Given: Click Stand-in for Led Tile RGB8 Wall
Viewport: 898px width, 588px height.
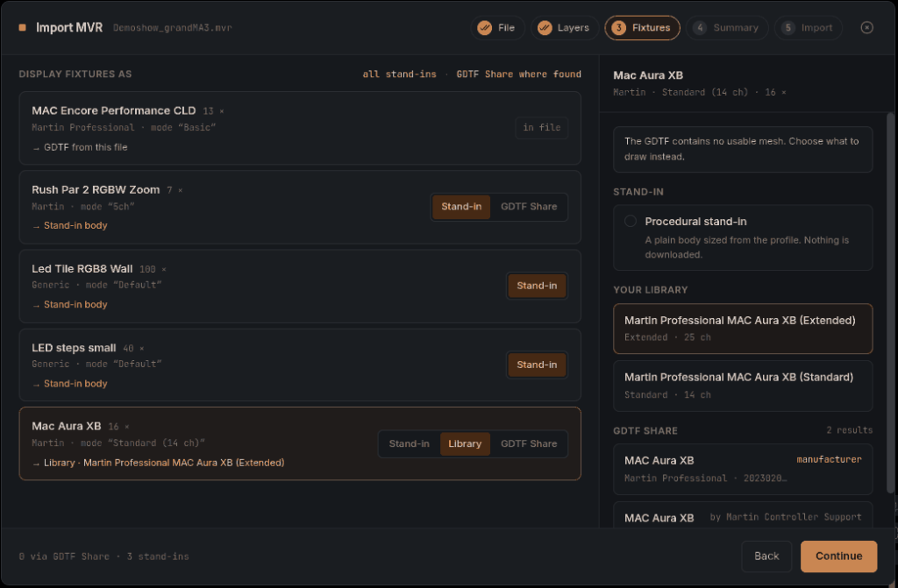Looking at the screenshot, I should pos(537,286).
